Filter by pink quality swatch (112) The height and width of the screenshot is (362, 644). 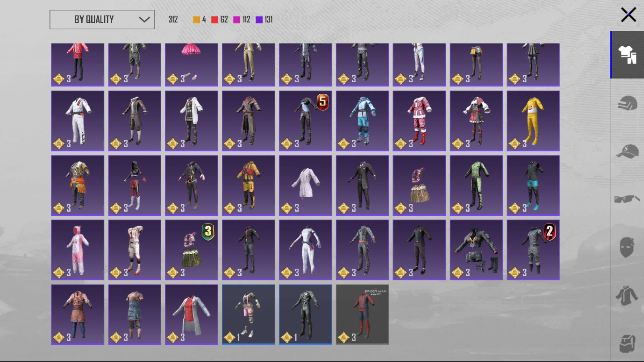(x=237, y=20)
